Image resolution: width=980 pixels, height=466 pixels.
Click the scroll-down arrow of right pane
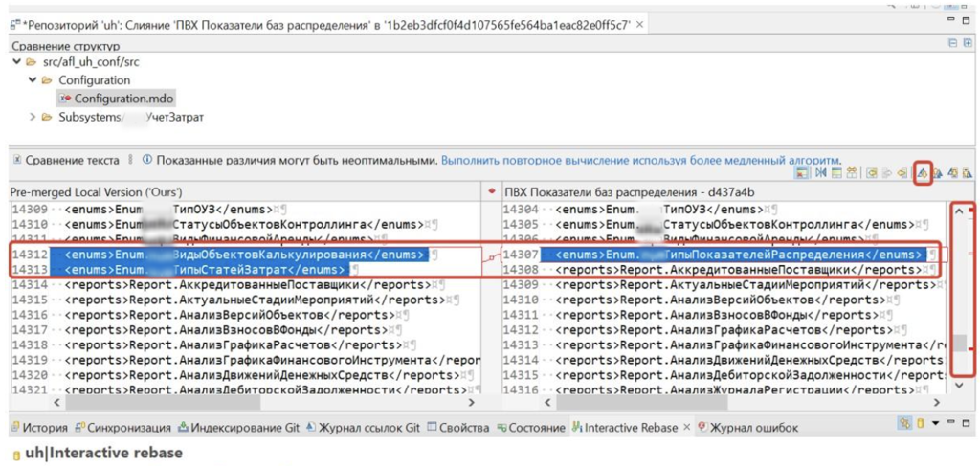(x=960, y=385)
